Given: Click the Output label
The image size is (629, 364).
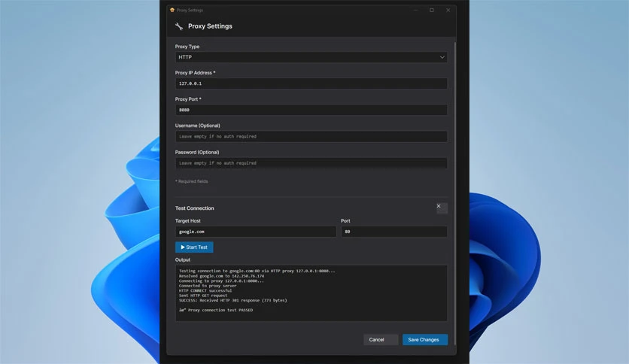Looking at the screenshot, I should [x=183, y=259].
